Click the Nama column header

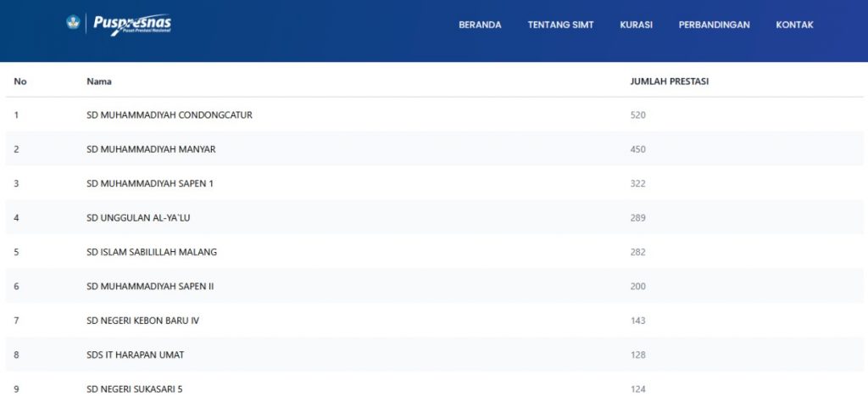tap(99, 81)
